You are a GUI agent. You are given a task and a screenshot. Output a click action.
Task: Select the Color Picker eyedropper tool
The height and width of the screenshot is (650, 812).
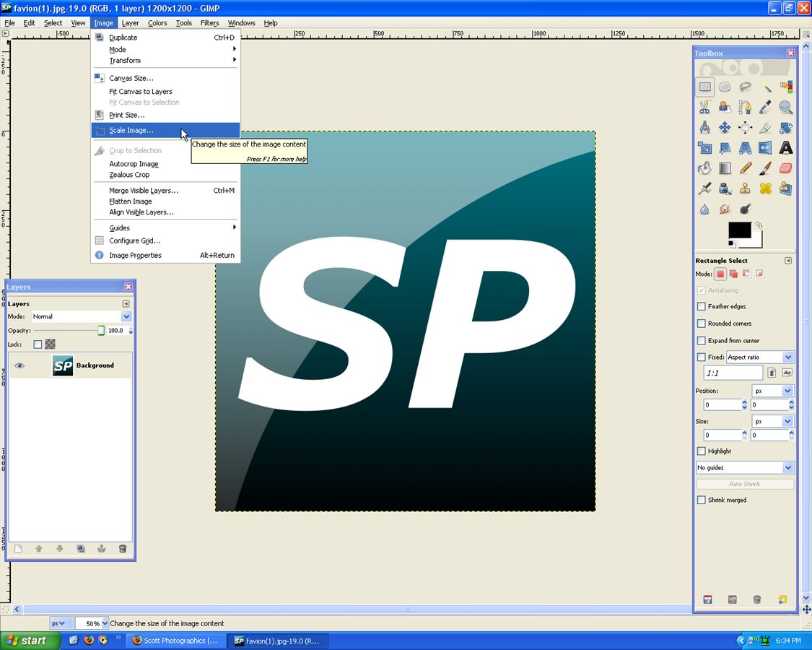(x=766, y=108)
